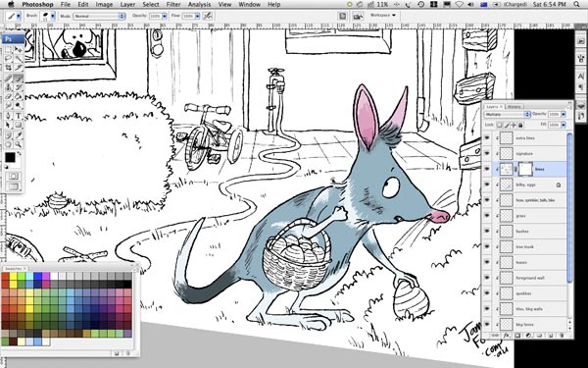The image size is (588, 368).
Task: Select the Path Selection arrow tool
Action: (8, 125)
